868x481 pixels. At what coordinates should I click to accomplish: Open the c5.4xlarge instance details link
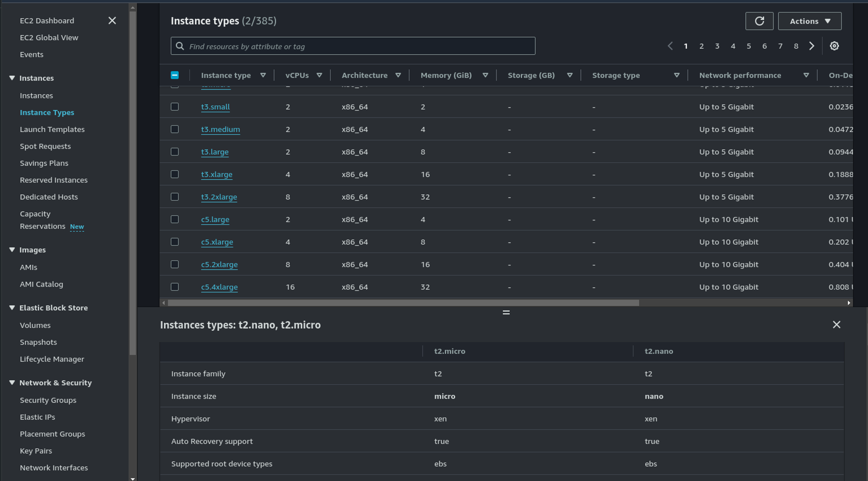click(219, 287)
